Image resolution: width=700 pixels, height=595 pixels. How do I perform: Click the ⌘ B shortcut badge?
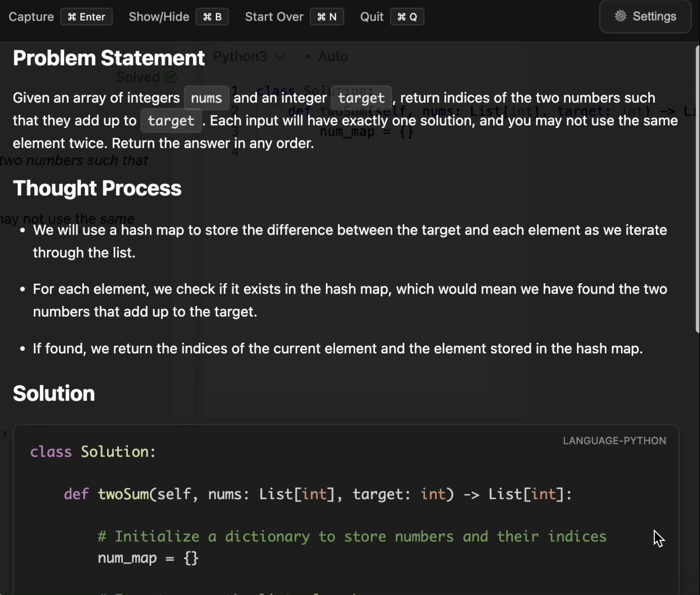(212, 17)
